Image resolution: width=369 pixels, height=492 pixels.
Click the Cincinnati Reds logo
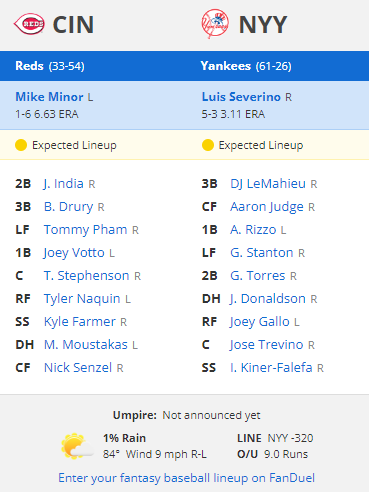pos(29,24)
